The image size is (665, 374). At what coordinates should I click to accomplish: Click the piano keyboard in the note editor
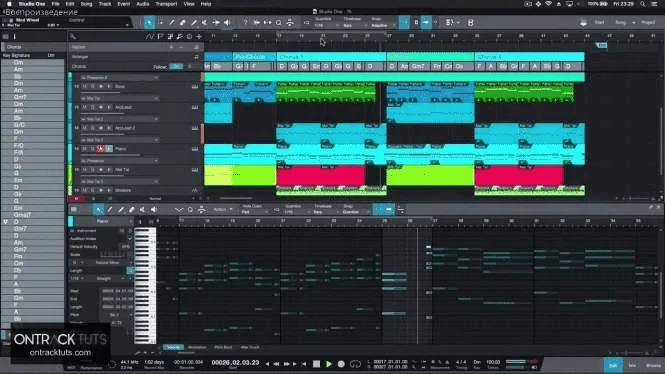[145, 286]
